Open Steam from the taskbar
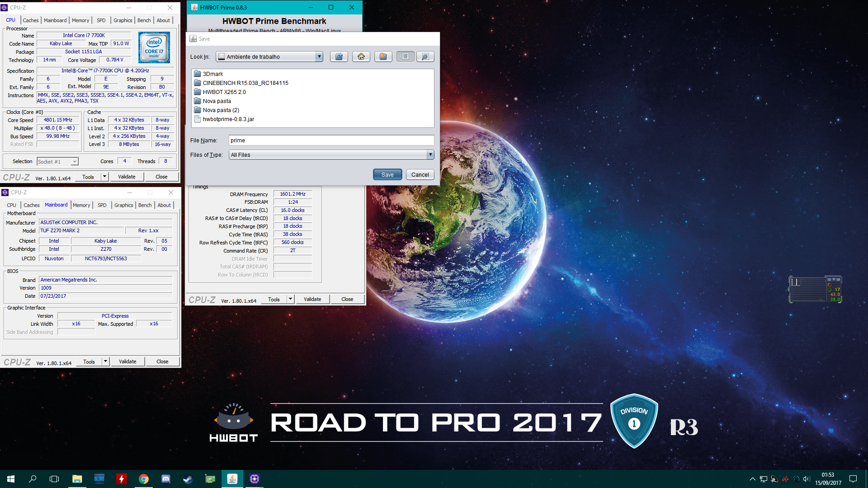 pos(188,479)
